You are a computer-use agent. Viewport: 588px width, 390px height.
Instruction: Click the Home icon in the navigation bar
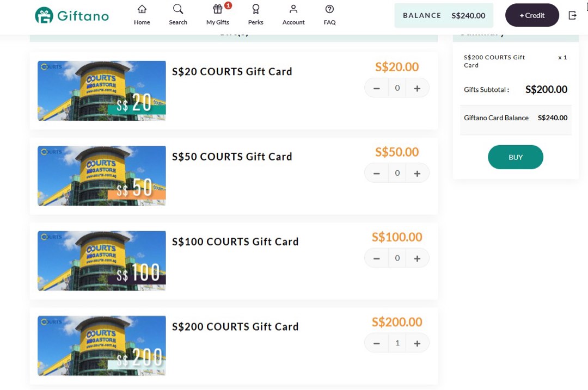point(142,9)
